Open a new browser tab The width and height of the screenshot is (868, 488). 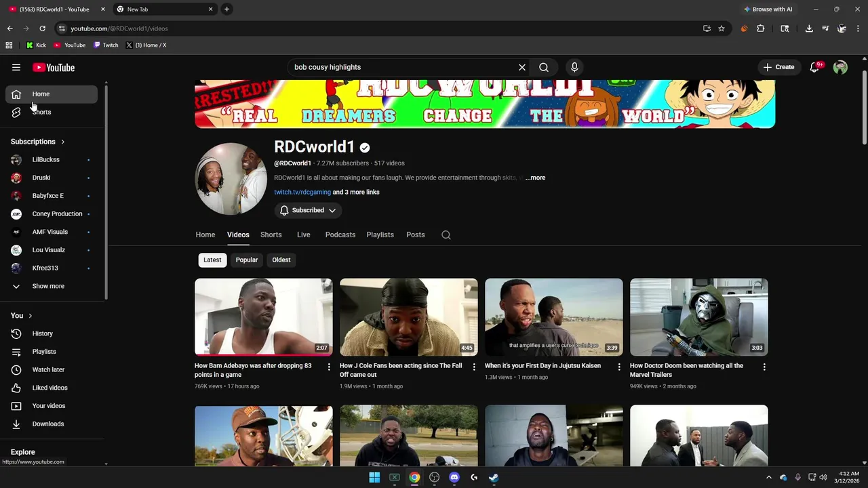(226, 9)
